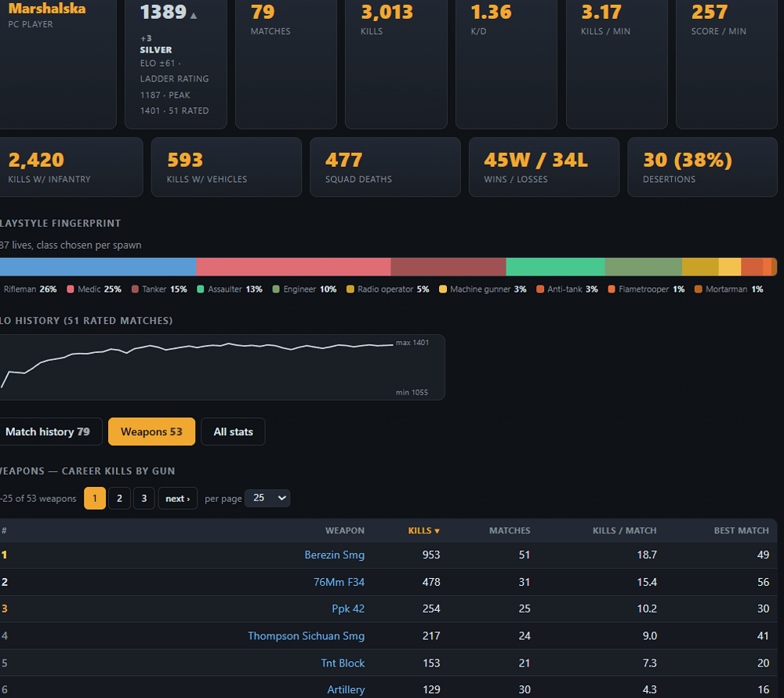Open the Berezin Smg weapon link

tap(335, 555)
